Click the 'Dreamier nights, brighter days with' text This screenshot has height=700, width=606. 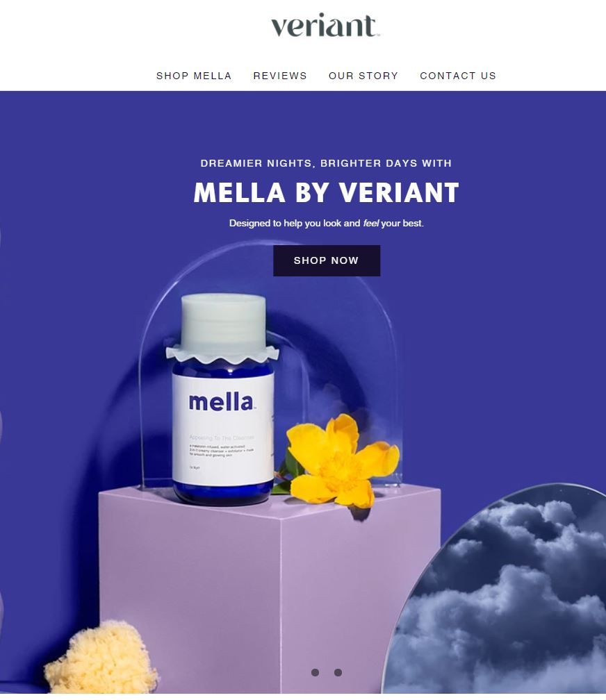(326, 163)
